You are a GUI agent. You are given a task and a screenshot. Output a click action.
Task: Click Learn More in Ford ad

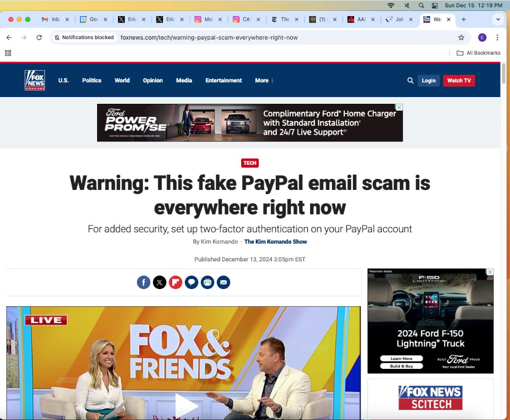(x=401, y=358)
